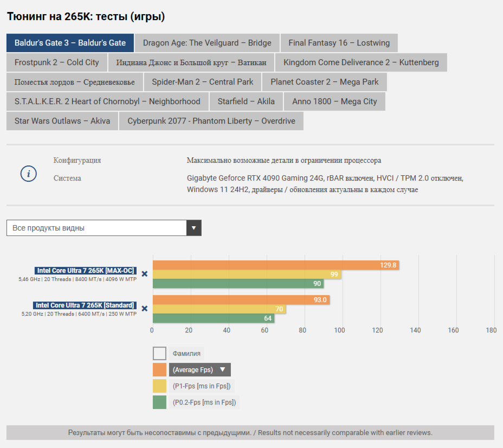Open the Planet Coaster 2 – Mega Park tab
This screenshot has width=503, height=448.
pyautogui.click(x=325, y=82)
